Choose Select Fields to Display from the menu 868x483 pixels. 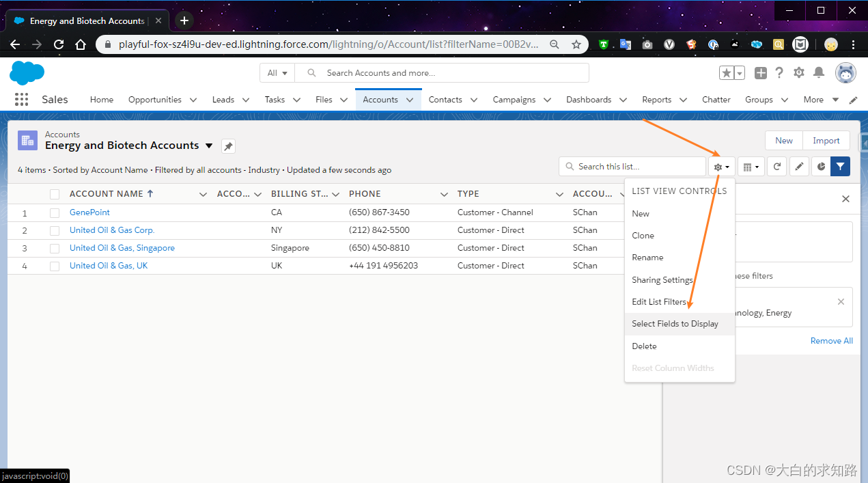(675, 323)
